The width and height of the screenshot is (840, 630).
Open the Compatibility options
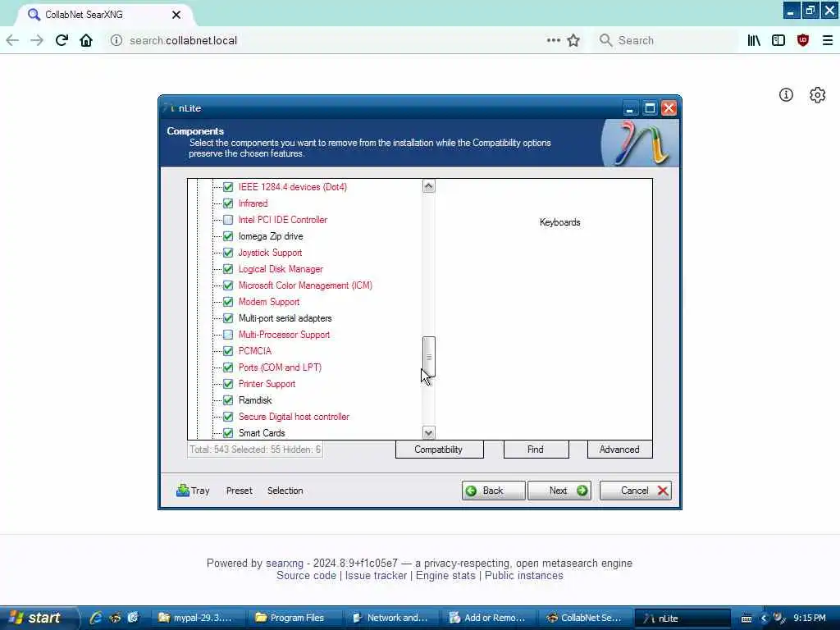439,450
